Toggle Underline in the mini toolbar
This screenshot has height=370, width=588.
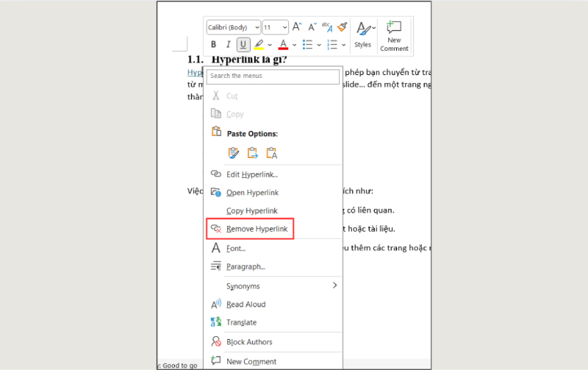click(x=243, y=45)
